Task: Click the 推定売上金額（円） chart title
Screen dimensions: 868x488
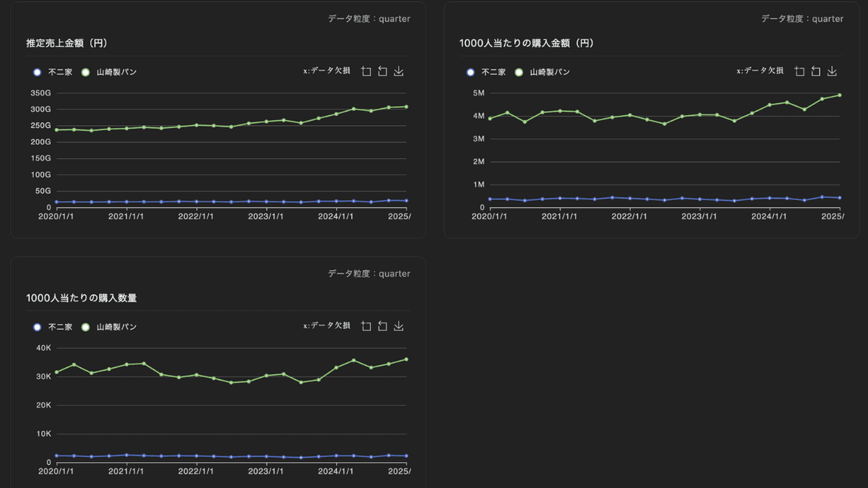Action: (67, 43)
